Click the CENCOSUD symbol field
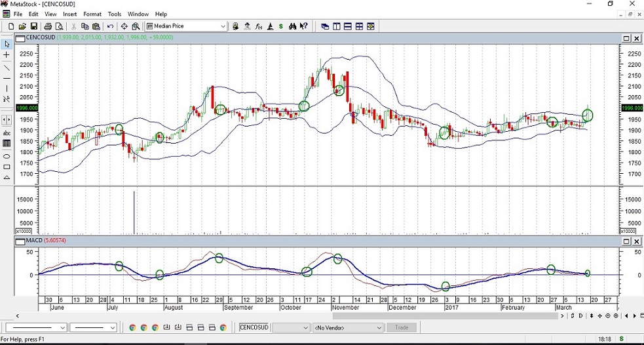 point(254,328)
